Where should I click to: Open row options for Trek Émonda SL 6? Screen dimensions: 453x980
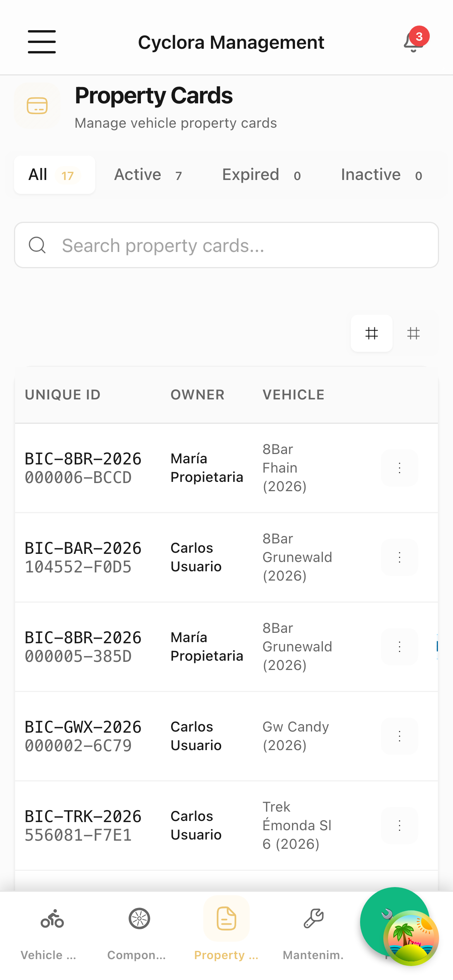pos(400,826)
